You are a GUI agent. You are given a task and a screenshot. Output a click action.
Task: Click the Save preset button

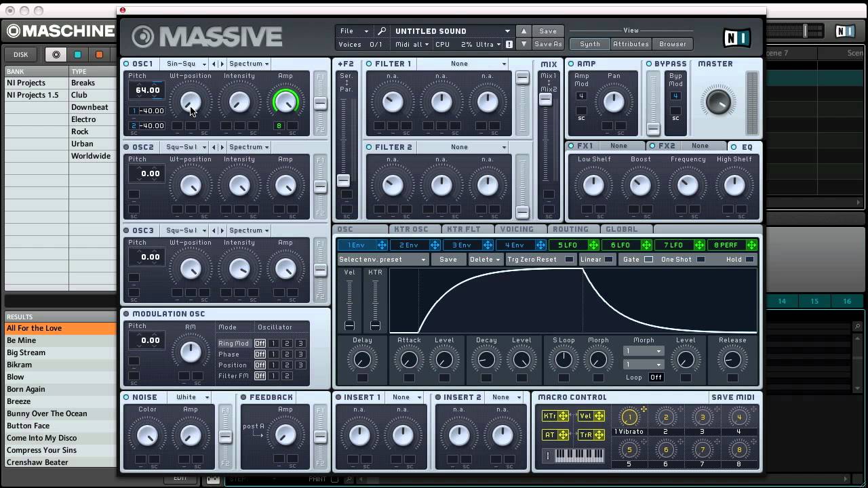(x=548, y=31)
